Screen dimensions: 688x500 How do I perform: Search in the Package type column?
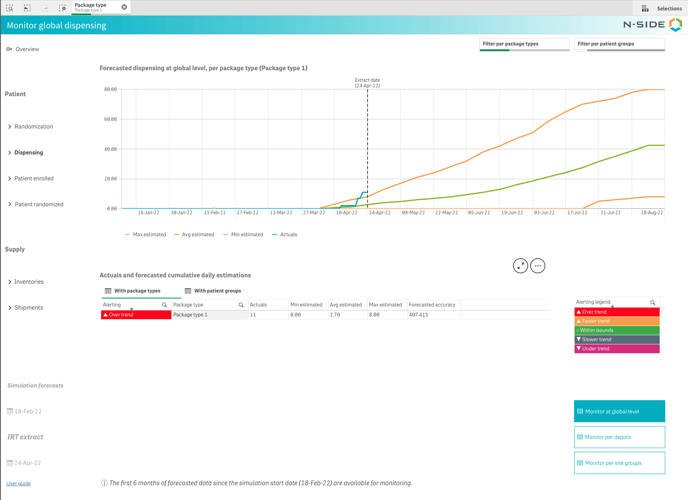click(241, 305)
